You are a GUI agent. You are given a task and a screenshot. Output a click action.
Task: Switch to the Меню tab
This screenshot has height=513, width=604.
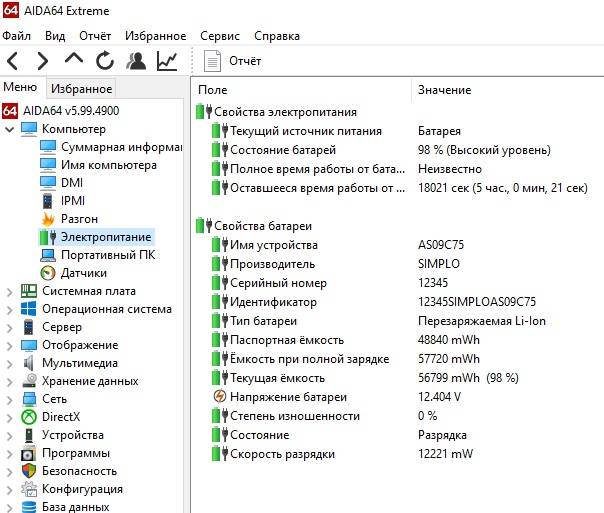click(x=20, y=87)
